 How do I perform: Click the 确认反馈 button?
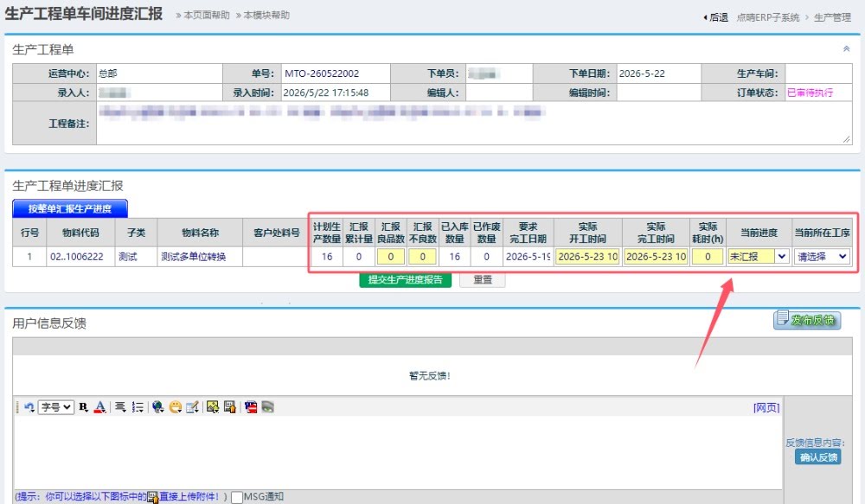coord(818,457)
